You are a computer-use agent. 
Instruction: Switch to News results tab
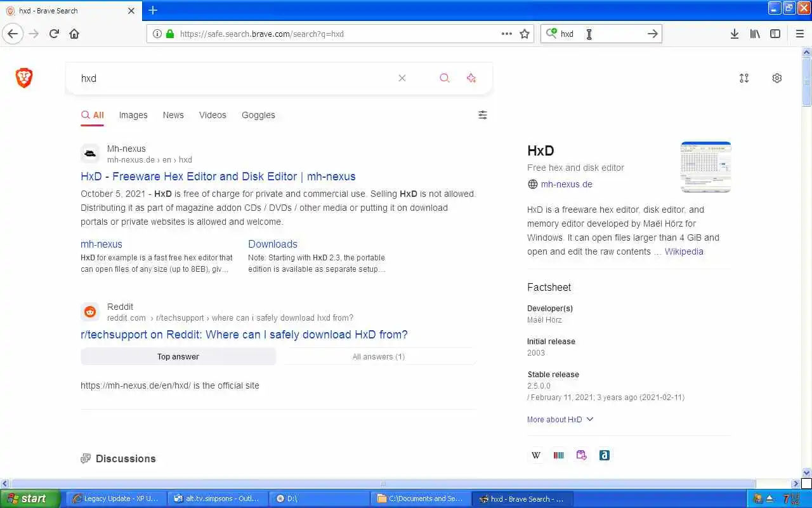[173, 115]
